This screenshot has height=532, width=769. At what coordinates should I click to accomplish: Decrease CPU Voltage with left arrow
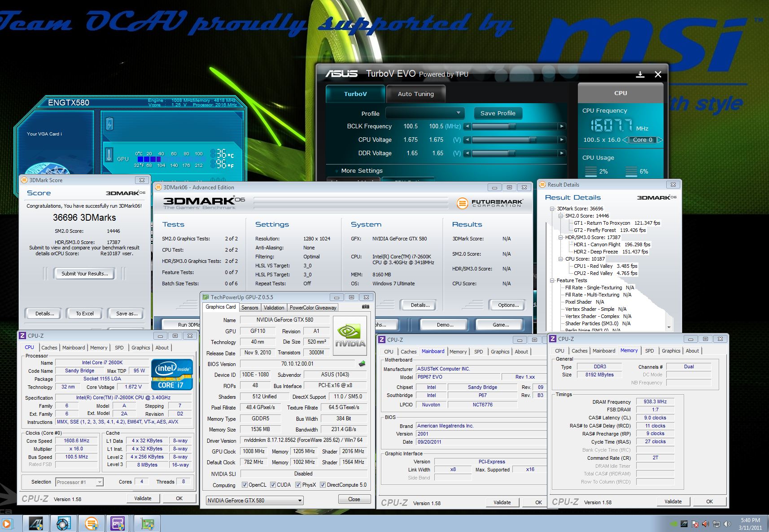point(467,140)
